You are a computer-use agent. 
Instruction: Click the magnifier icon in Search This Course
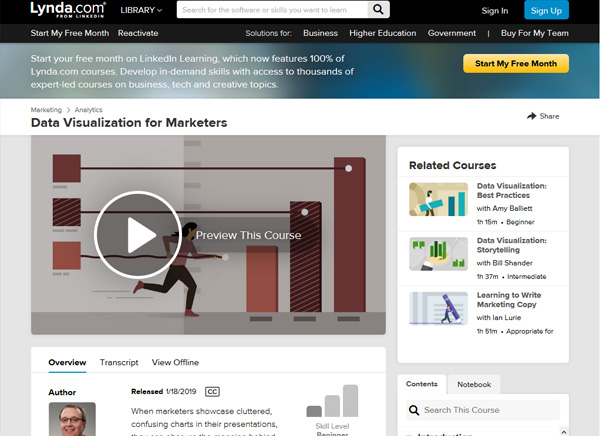click(414, 410)
